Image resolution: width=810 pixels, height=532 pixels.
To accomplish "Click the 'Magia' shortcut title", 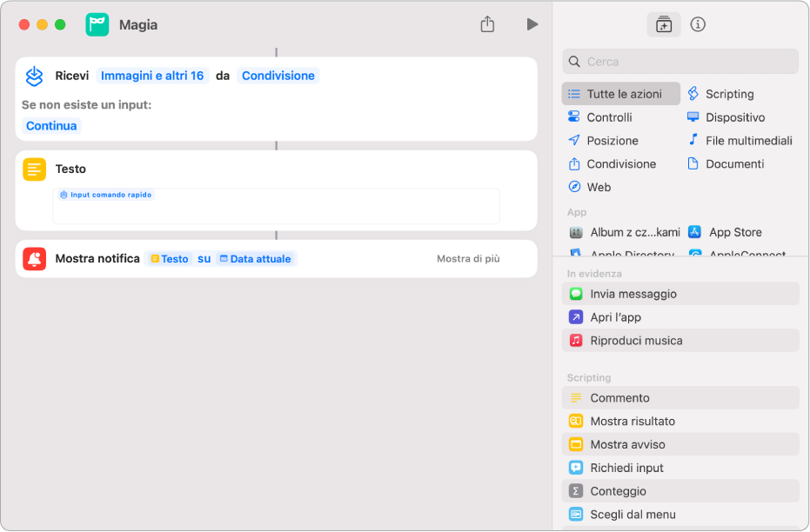I will click(138, 24).
